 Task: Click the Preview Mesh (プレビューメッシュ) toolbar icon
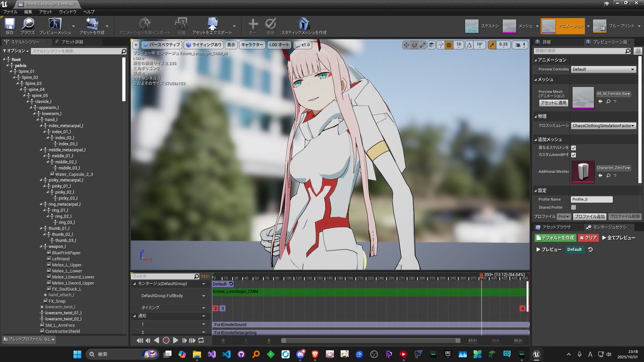pos(56,25)
